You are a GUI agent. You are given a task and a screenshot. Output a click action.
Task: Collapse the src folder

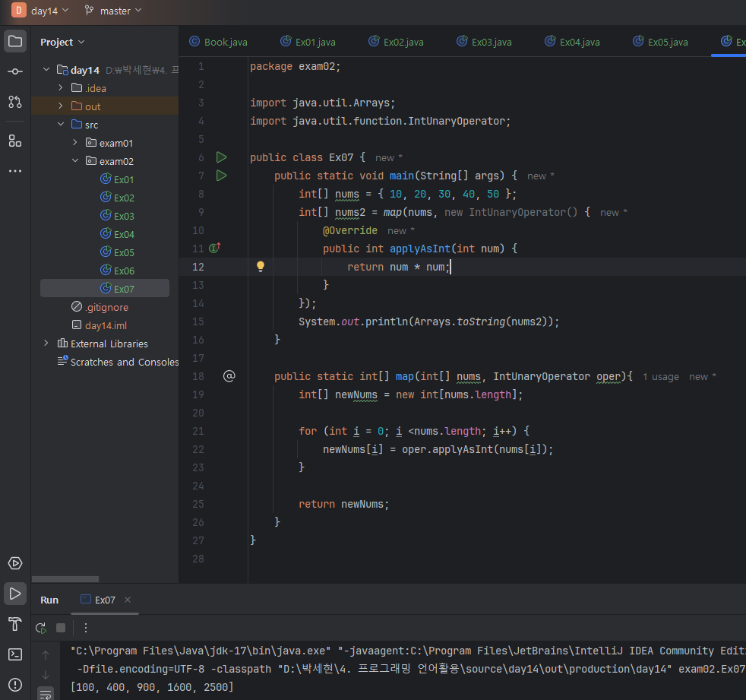pyautogui.click(x=61, y=124)
